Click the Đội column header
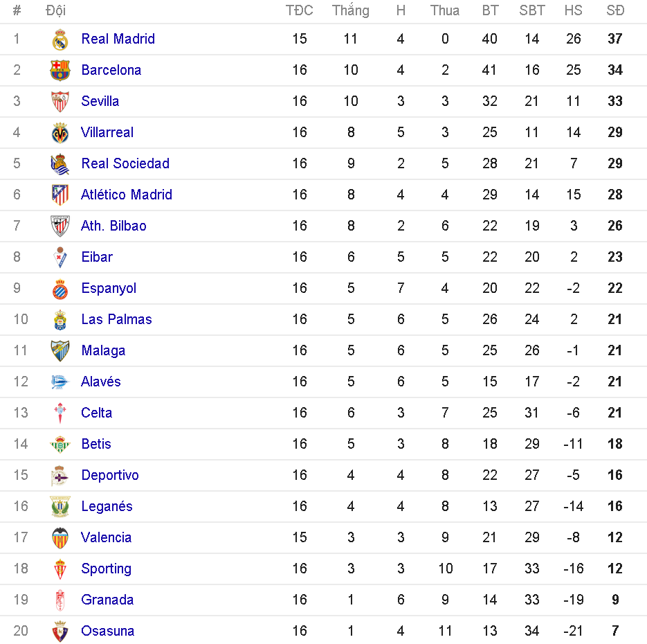 (56, 10)
